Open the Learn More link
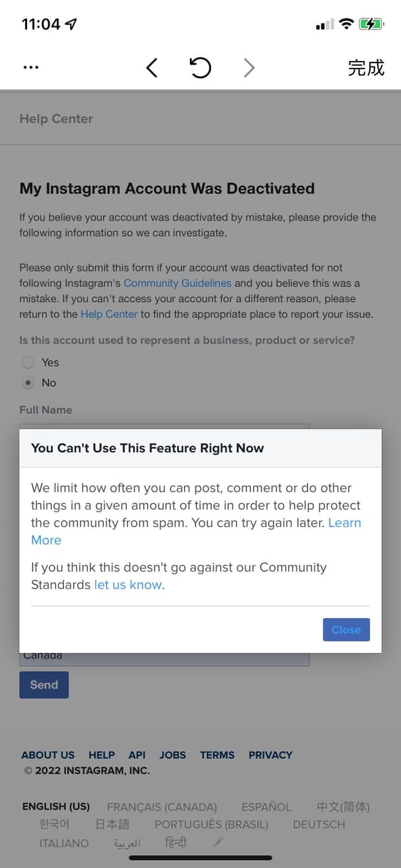This screenshot has height=868, width=401. [196, 531]
